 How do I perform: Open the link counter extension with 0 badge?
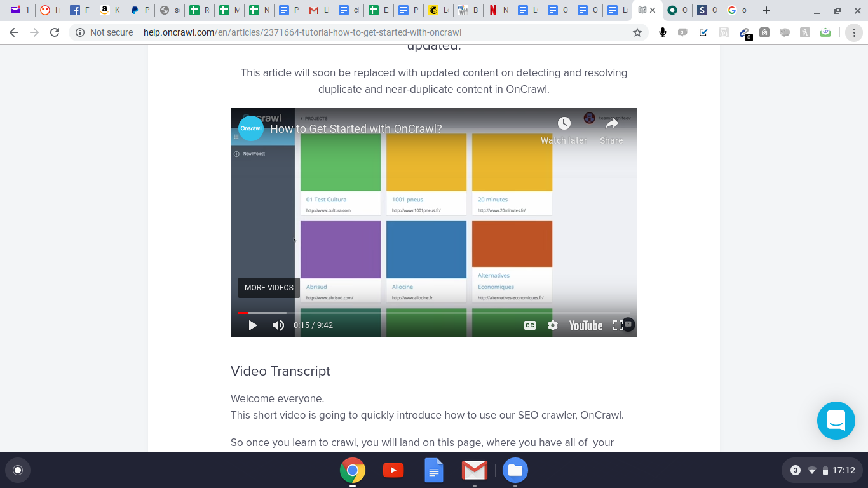pos(745,33)
